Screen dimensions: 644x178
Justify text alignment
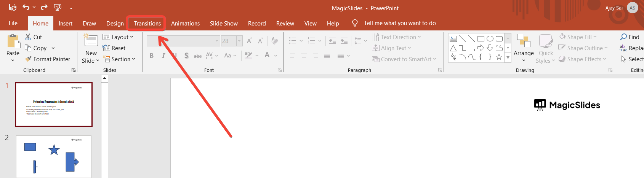click(x=327, y=56)
